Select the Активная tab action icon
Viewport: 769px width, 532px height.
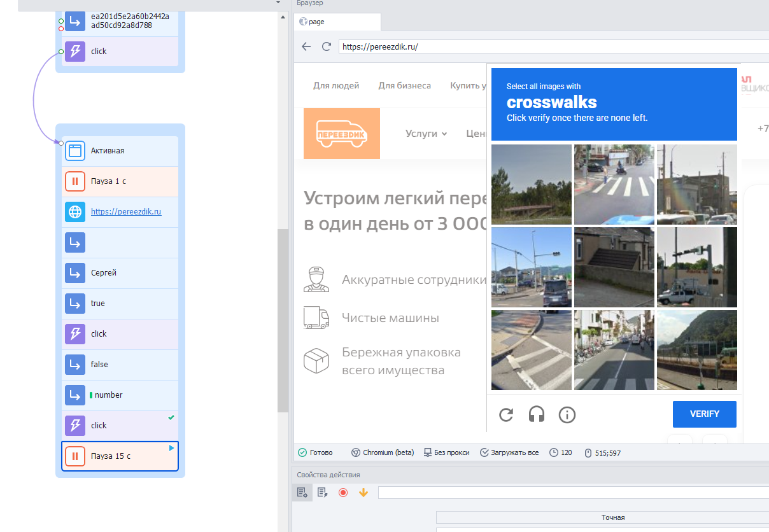point(75,151)
